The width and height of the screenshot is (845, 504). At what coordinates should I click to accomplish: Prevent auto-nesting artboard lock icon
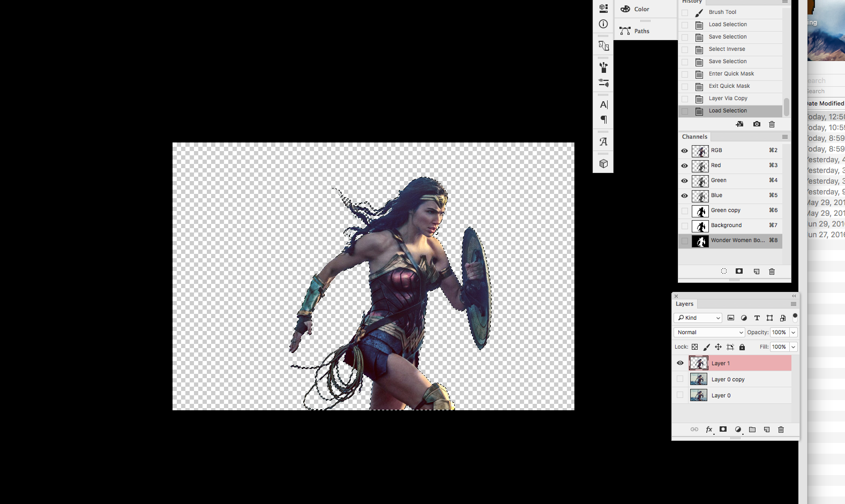pyautogui.click(x=730, y=347)
